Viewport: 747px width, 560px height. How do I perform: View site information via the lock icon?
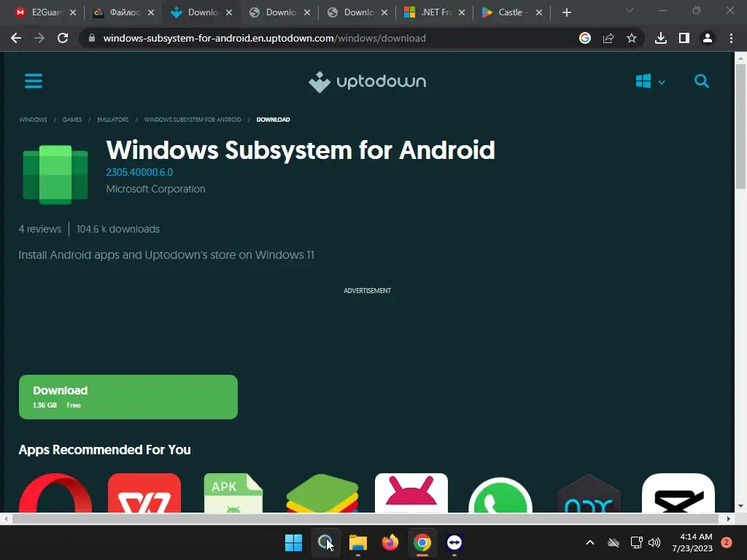[x=92, y=38]
